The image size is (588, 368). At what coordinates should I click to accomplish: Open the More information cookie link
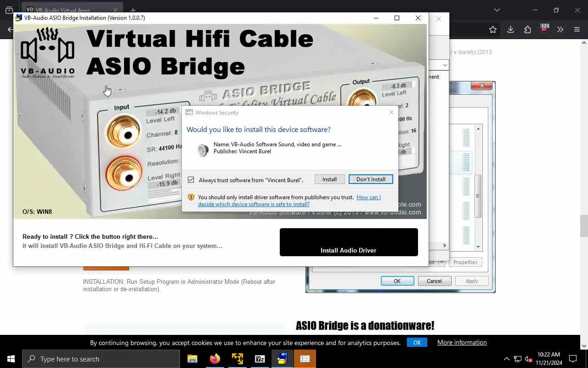pyautogui.click(x=462, y=342)
